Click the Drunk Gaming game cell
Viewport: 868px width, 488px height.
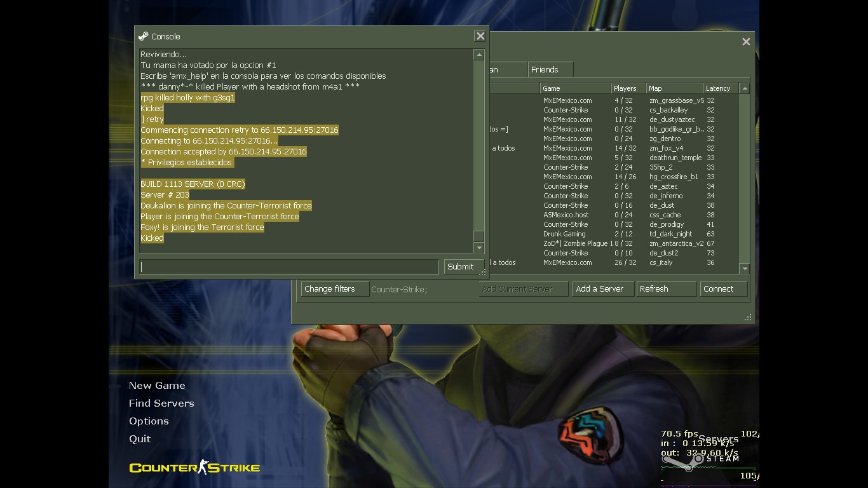point(564,234)
